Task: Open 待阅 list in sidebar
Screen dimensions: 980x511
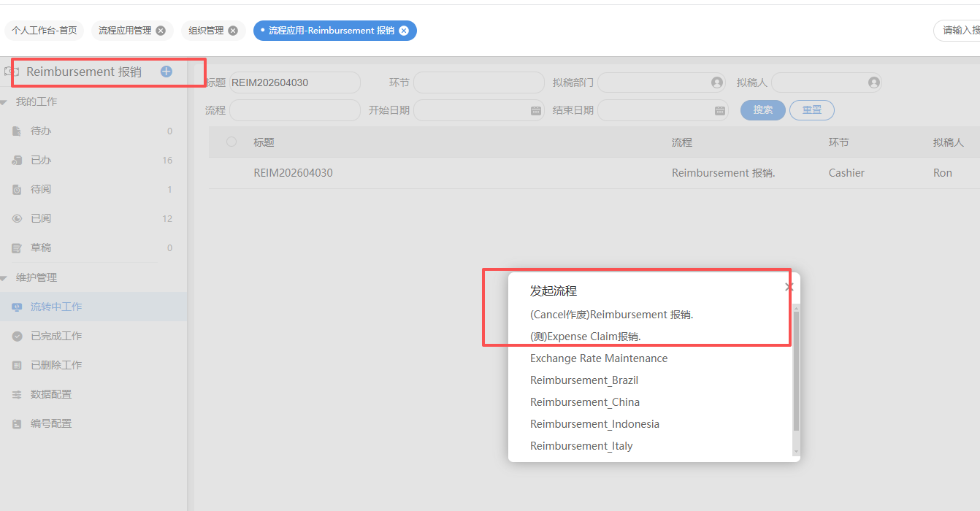Action: pos(93,190)
